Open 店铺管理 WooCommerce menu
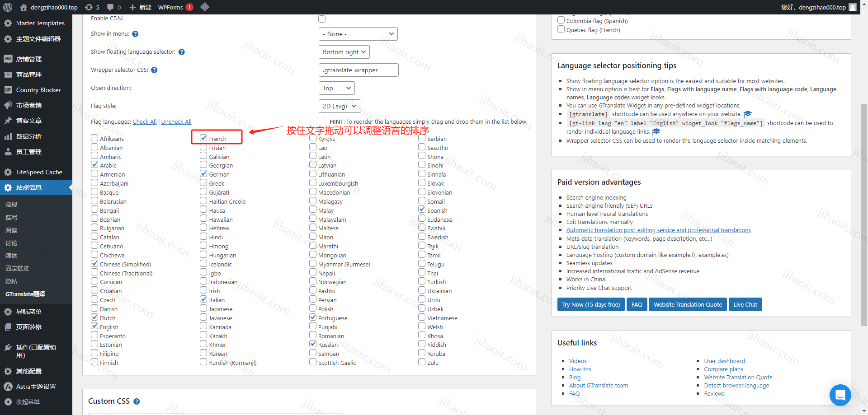Viewport: 868px width, 415px height. coord(36,59)
